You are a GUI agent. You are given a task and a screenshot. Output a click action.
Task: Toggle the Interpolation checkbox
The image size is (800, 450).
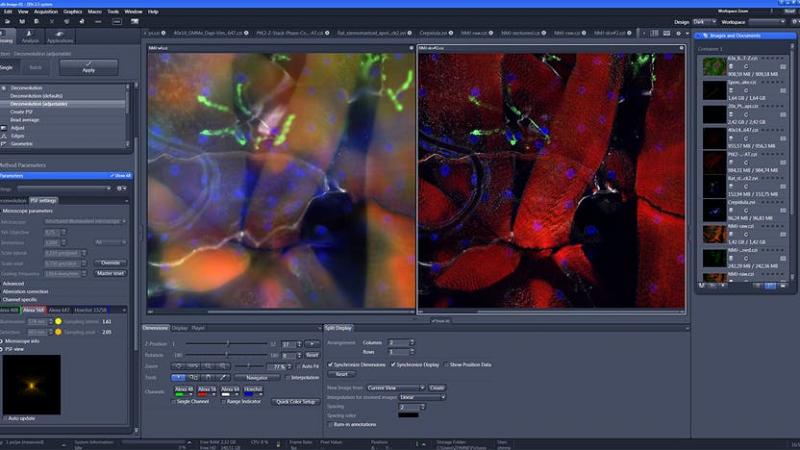[x=288, y=378]
